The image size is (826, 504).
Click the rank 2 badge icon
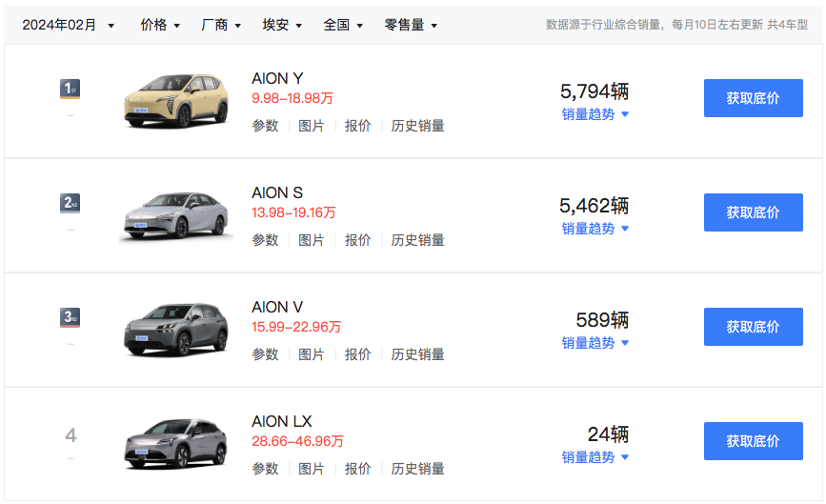click(71, 203)
